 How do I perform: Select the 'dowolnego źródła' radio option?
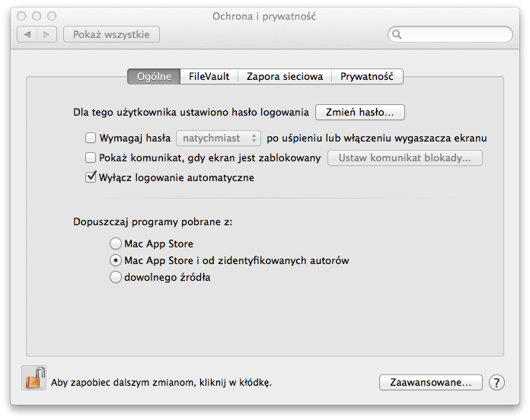click(x=116, y=277)
